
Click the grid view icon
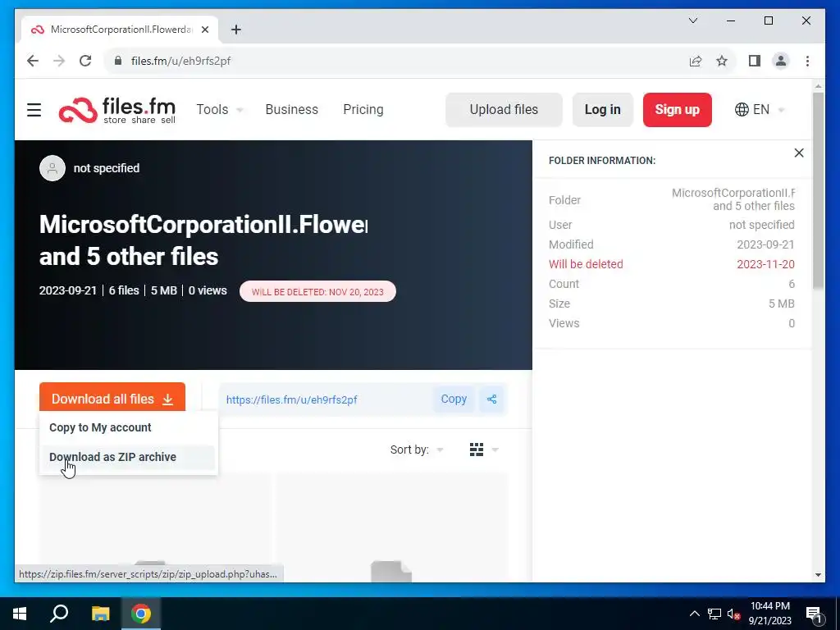click(x=477, y=450)
